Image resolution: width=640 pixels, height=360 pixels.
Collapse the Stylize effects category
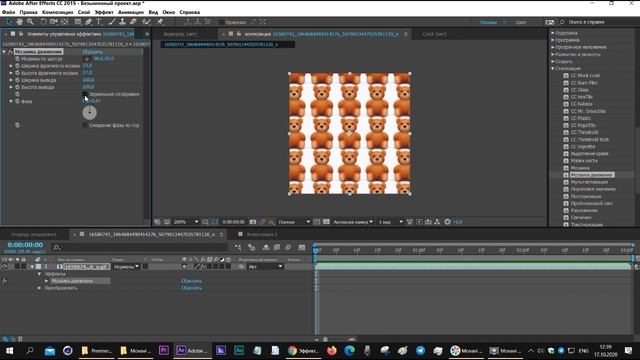pos(553,68)
